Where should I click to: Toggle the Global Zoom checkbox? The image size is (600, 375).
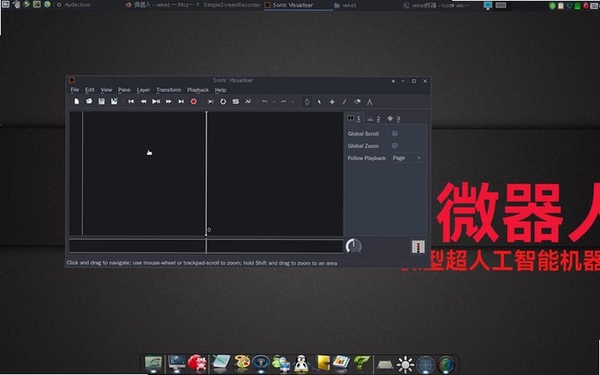pos(395,145)
